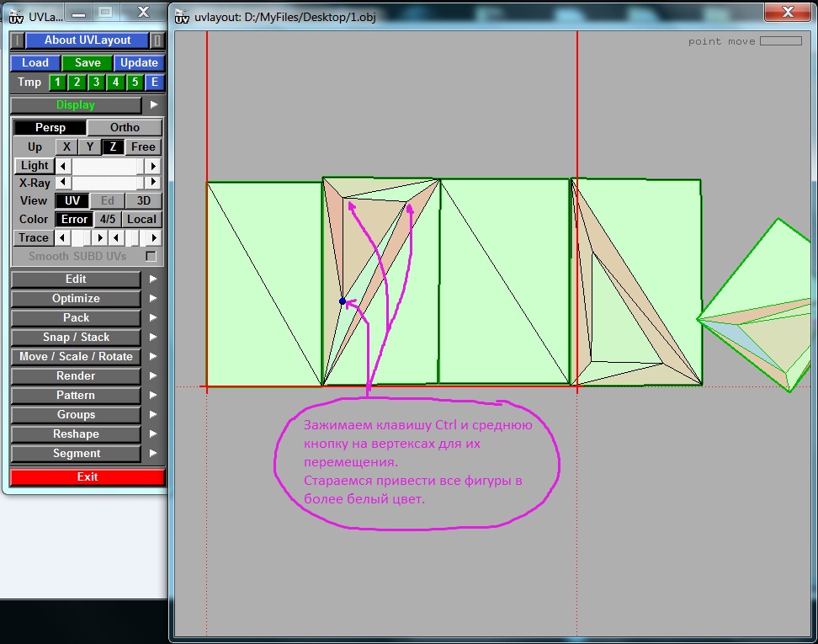Viewport: 818px width, 644px height.
Task: Click the Light slider right arrow
Action: click(x=153, y=166)
